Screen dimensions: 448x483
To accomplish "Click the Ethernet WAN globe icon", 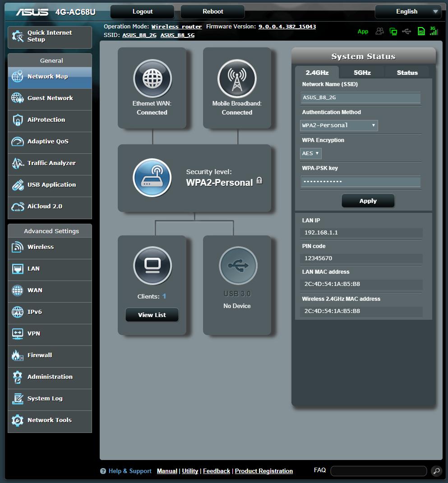I will [152, 78].
